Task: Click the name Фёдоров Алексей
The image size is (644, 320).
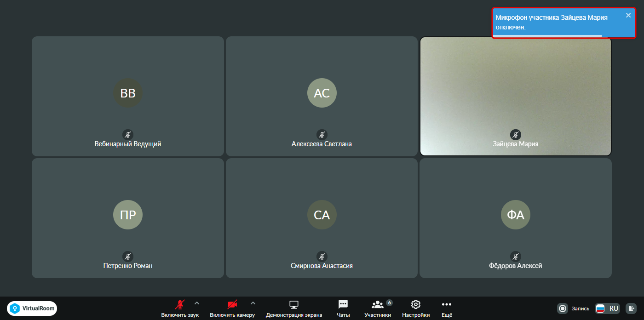Action: (516, 266)
